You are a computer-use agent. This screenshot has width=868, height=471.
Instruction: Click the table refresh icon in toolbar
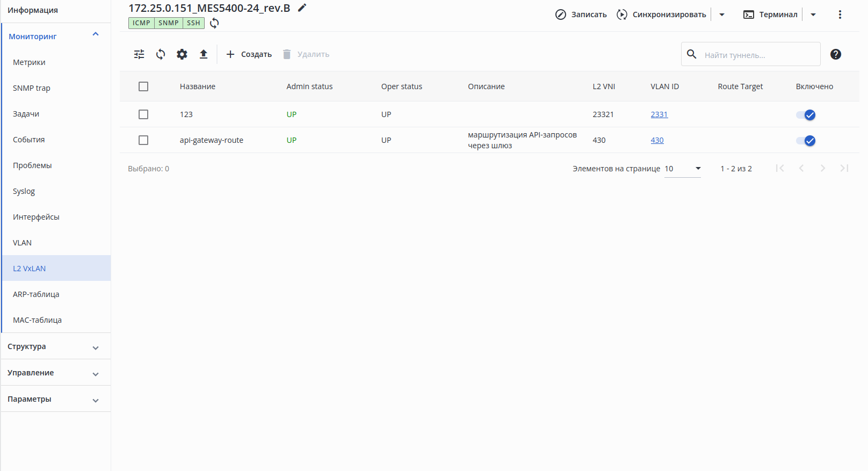pos(161,54)
